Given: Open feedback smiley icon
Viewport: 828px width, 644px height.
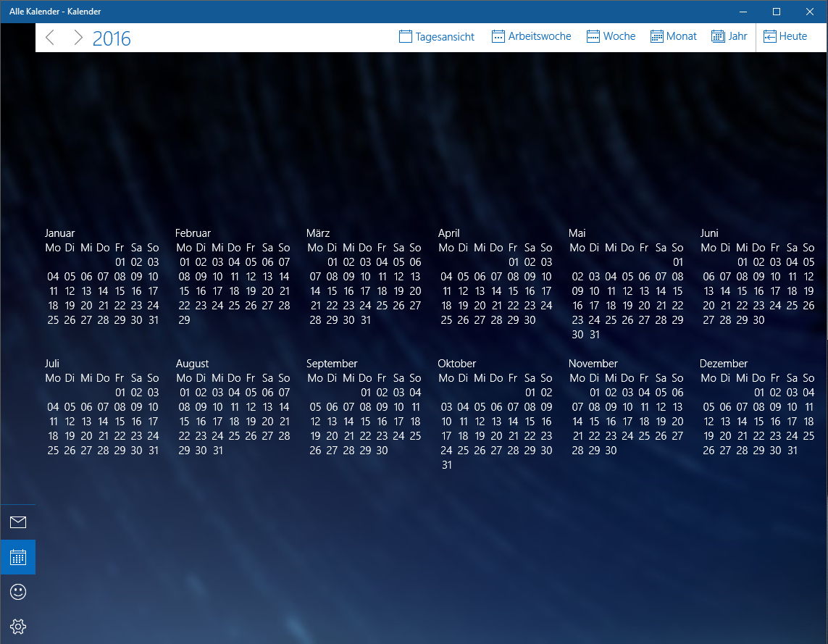Looking at the screenshot, I should [18, 592].
